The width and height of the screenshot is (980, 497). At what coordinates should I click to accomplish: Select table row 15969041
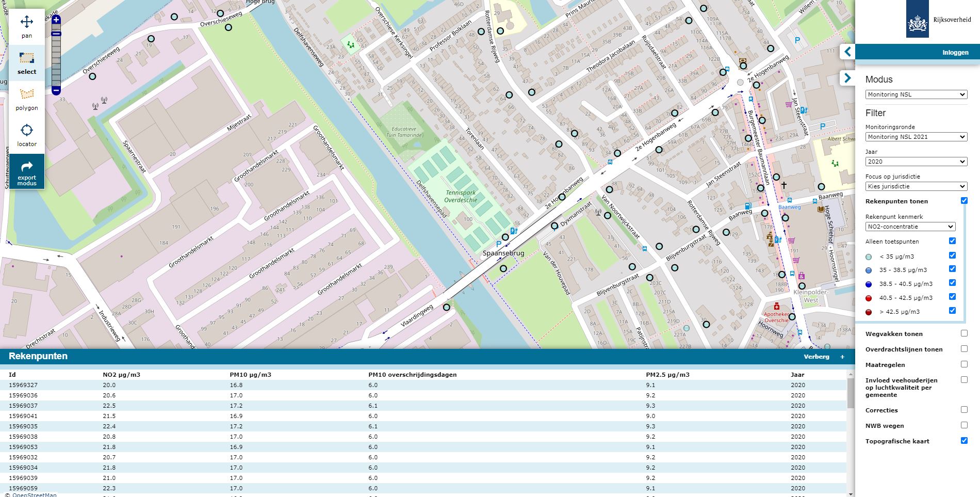pos(423,416)
